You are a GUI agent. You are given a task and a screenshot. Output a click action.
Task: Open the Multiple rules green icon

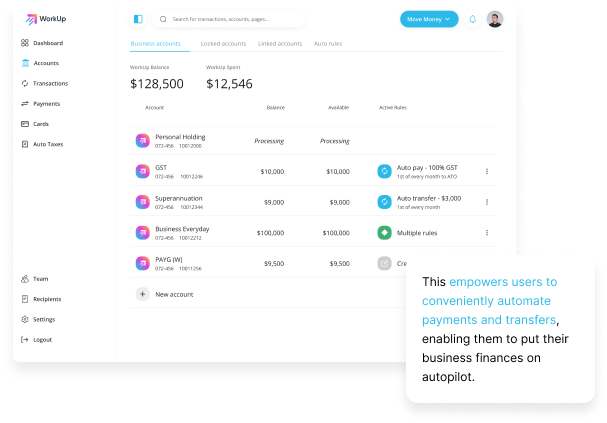(x=384, y=233)
